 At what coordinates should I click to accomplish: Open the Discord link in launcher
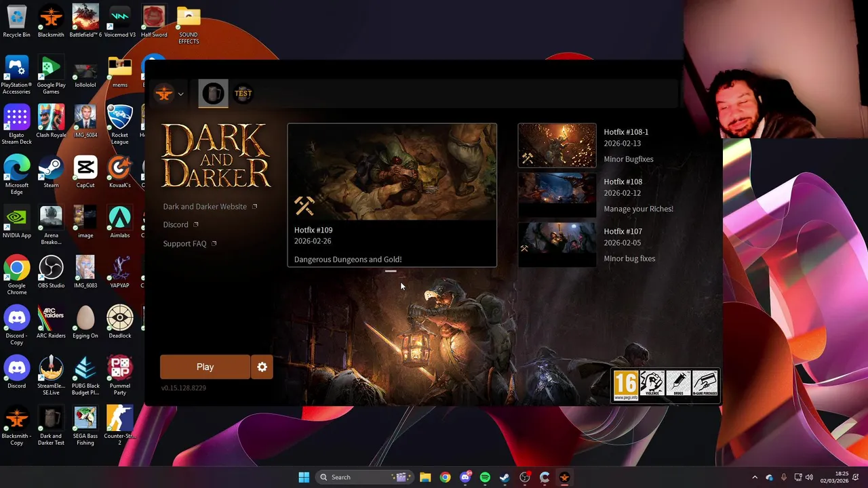click(180, 225)
